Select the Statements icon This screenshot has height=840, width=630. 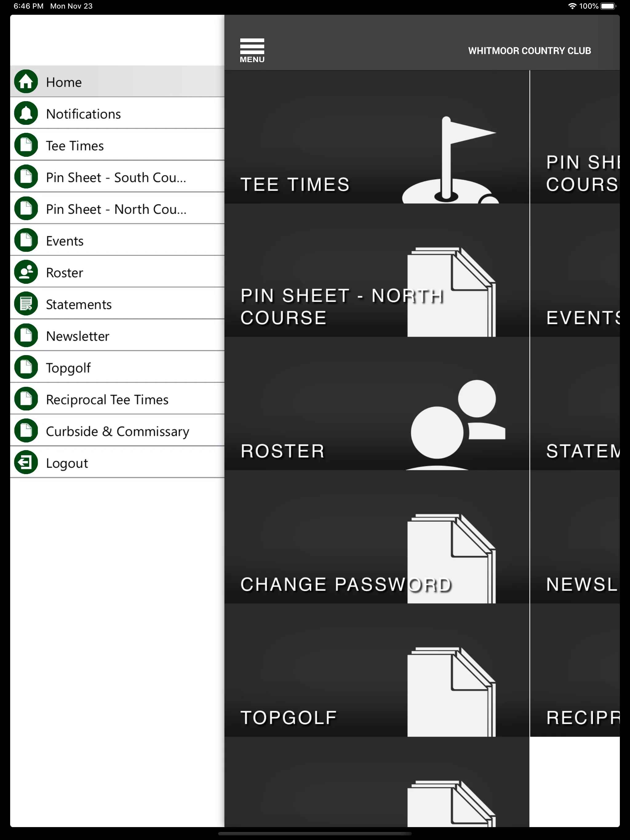[x=26, y=304]
